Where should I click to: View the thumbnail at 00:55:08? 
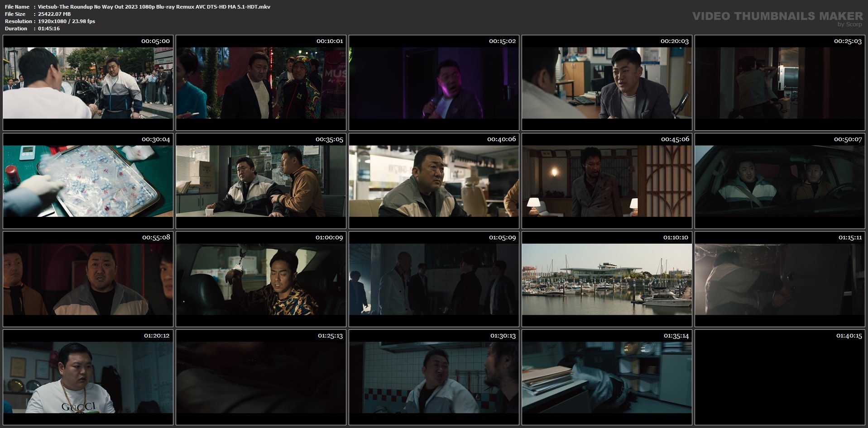pos(88,279)
